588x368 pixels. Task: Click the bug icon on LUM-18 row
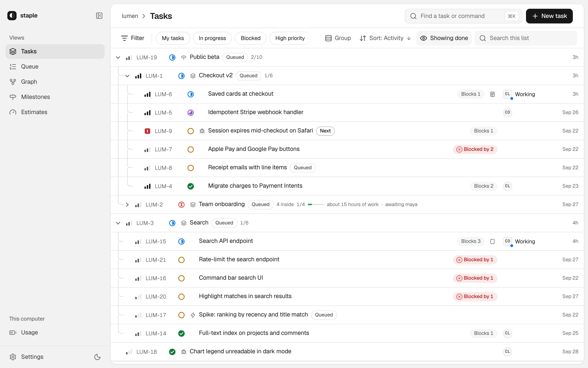point(184,352)
